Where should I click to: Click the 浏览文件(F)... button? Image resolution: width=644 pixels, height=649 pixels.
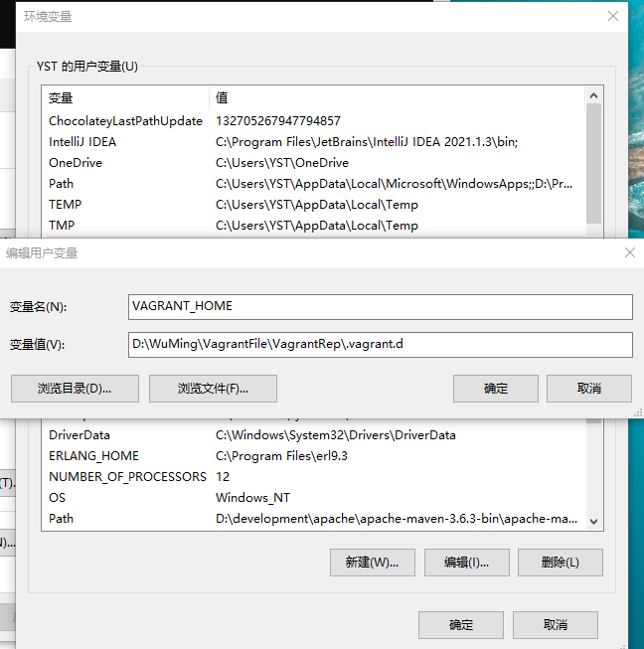tap(213, 389)
